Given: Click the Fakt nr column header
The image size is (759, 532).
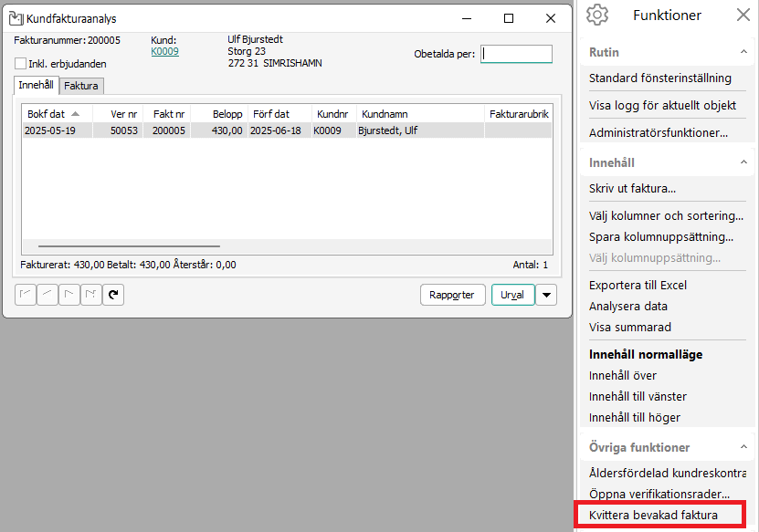Looking at the screenshot, I should coord(167,114).
